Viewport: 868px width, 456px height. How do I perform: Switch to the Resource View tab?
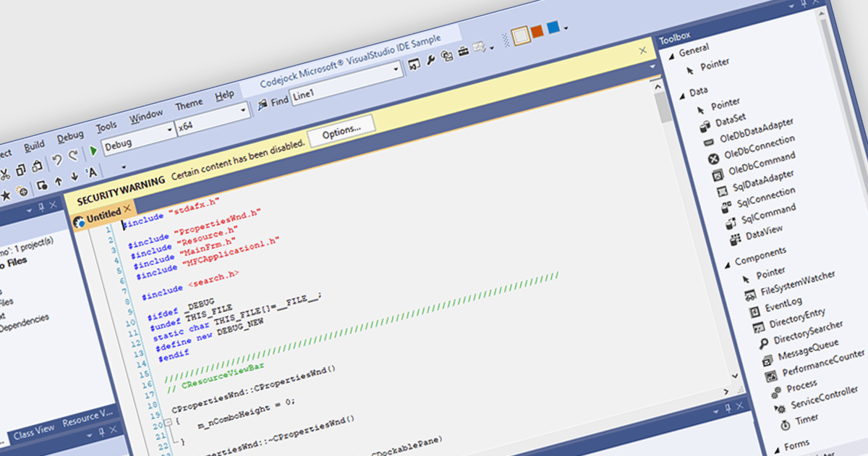tap(88, 417)
